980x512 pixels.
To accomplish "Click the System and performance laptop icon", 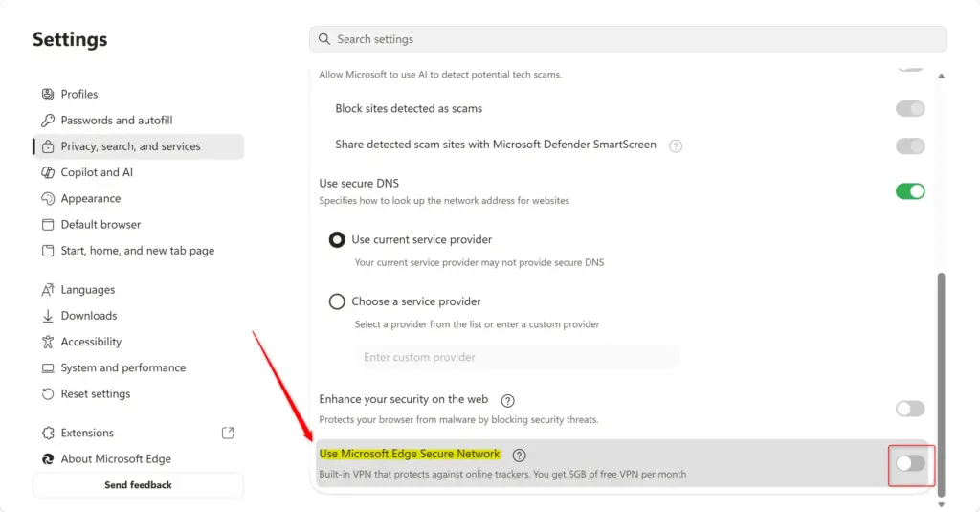I will 48,368.
